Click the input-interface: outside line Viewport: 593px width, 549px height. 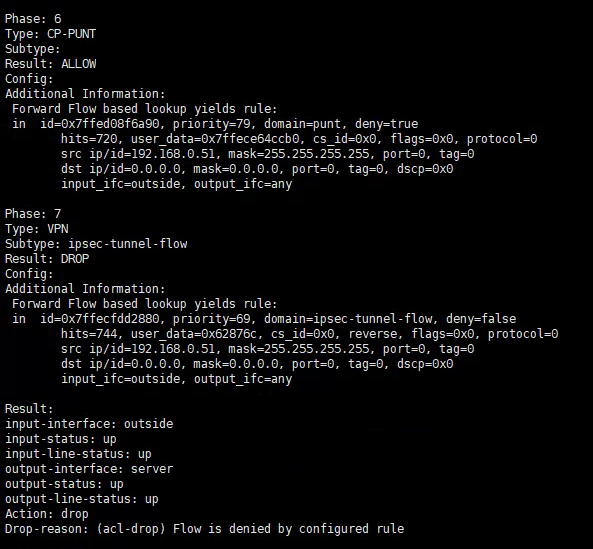point(89,424)
